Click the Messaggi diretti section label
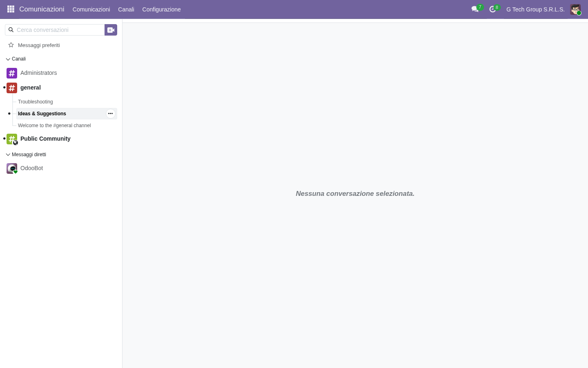Image resolution: width=588 pixels, height=368 pixels. click(29, 155)
